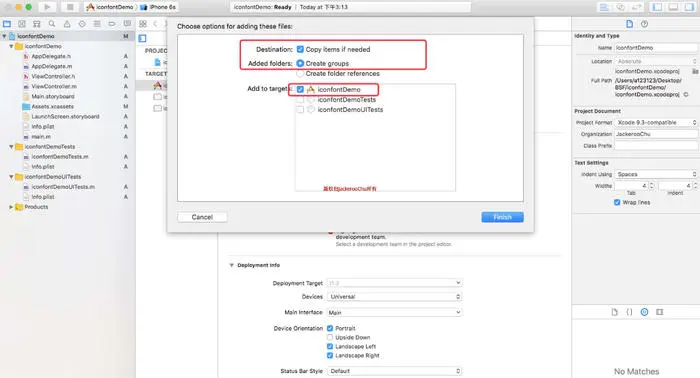Toggle the iconfontDemo target checkbox
The height and width of the screenshot is (378, 700).
tap(300, 89)
